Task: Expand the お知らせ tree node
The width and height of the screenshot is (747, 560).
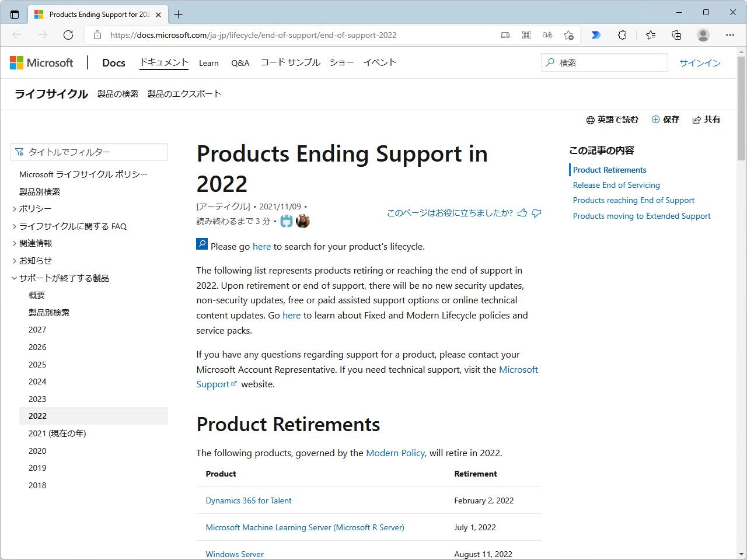Action: coord(15,261)
